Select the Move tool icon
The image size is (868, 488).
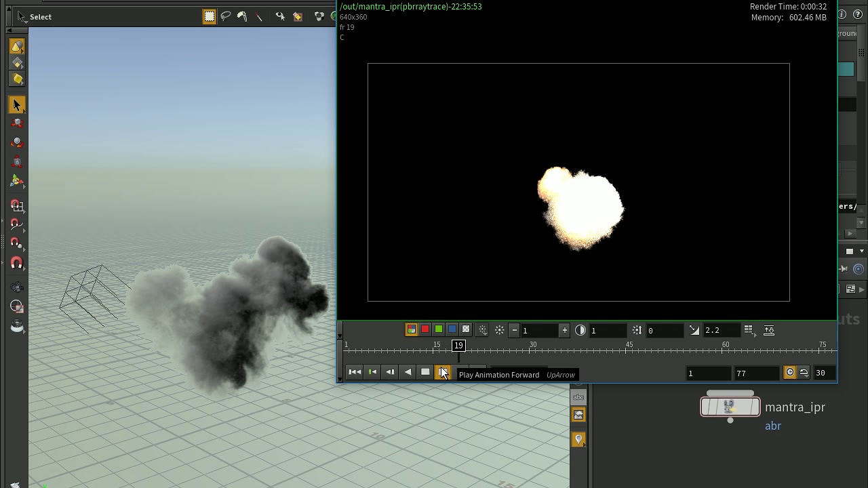pos(17,123)
